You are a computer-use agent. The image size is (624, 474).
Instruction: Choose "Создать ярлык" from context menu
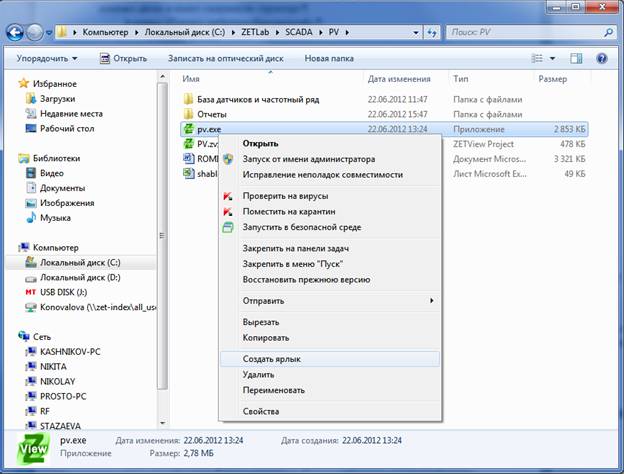click(271, 358)
